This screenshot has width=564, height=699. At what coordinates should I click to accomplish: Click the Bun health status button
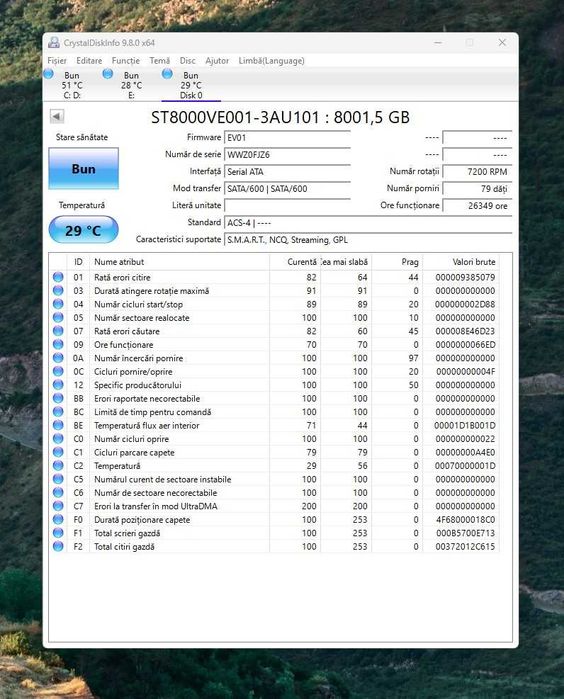(83, 169)
